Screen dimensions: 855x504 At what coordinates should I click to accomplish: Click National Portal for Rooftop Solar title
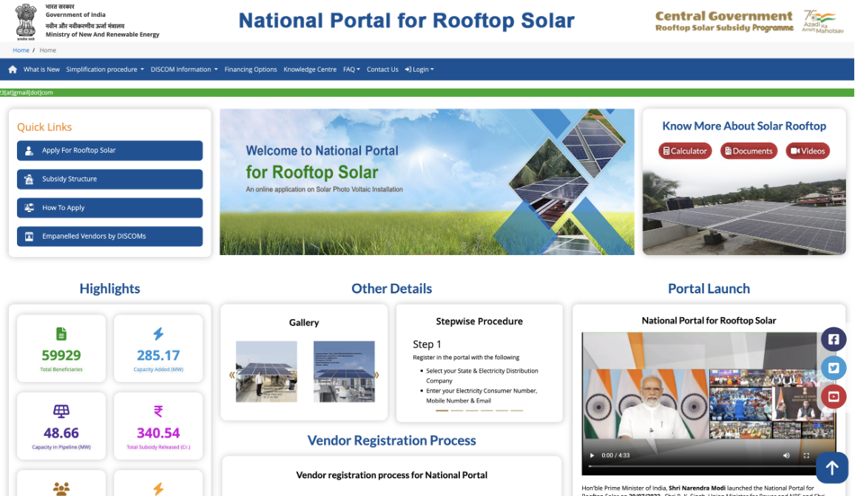coord(406,21)
